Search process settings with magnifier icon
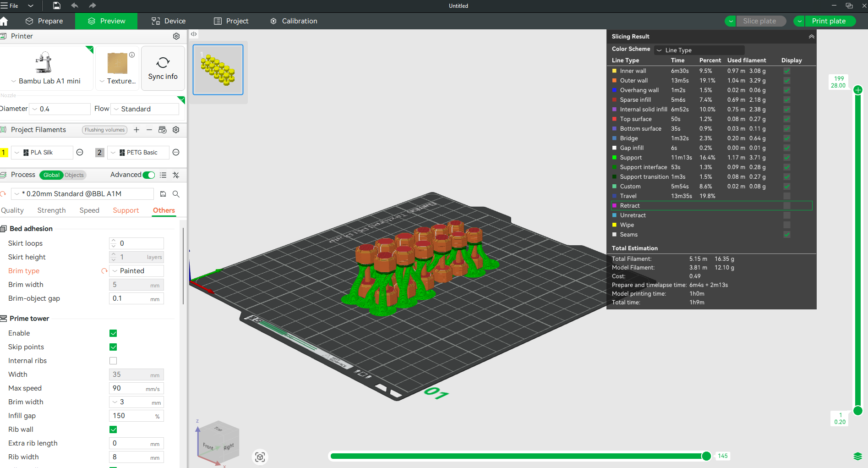The width and height of the screenshot is (868, 468). [176, 194]
